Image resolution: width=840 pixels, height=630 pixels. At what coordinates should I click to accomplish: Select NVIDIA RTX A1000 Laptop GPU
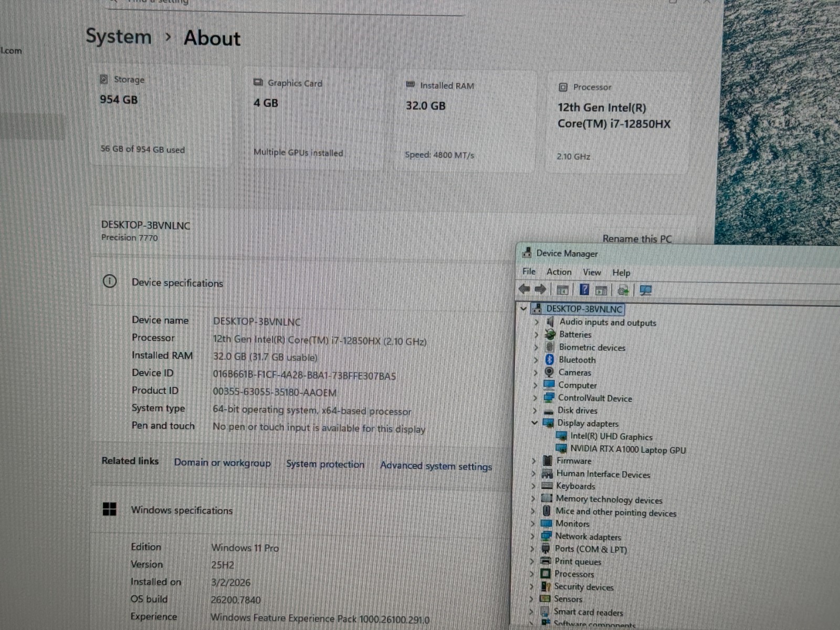coord(628,449)
